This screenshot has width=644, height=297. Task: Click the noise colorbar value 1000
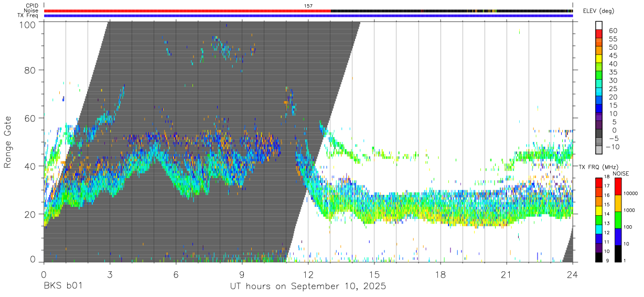(x=630, y=210)
